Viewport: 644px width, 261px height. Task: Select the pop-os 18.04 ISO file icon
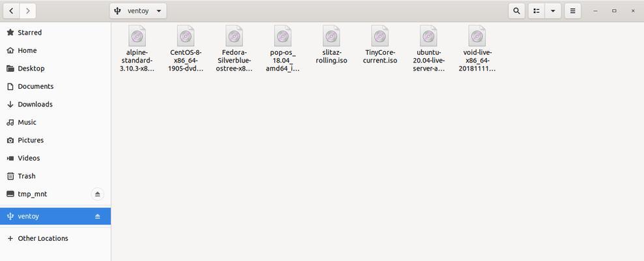[283, 36]
